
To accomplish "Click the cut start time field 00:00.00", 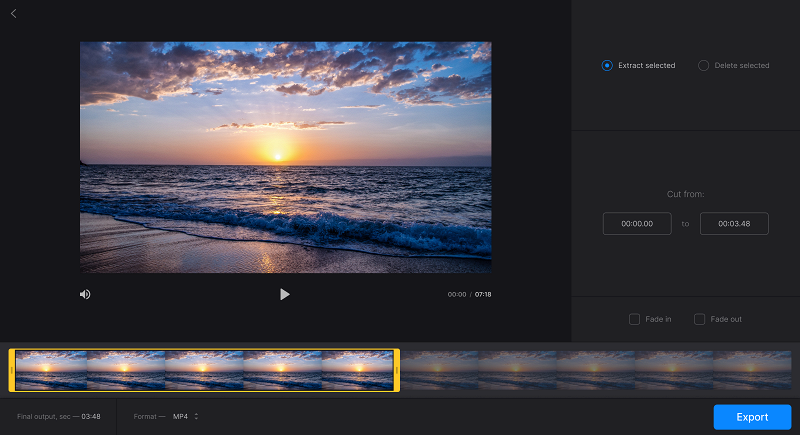I will pyautogui.click(x=637, y=223).
